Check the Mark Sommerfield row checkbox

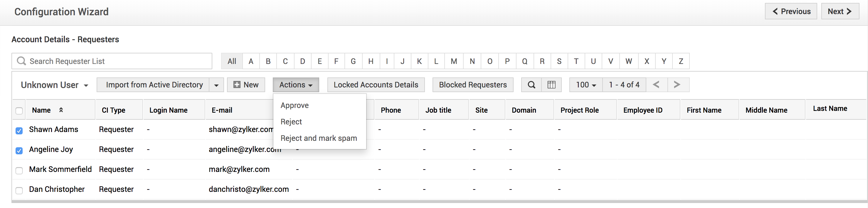point(19,171)
